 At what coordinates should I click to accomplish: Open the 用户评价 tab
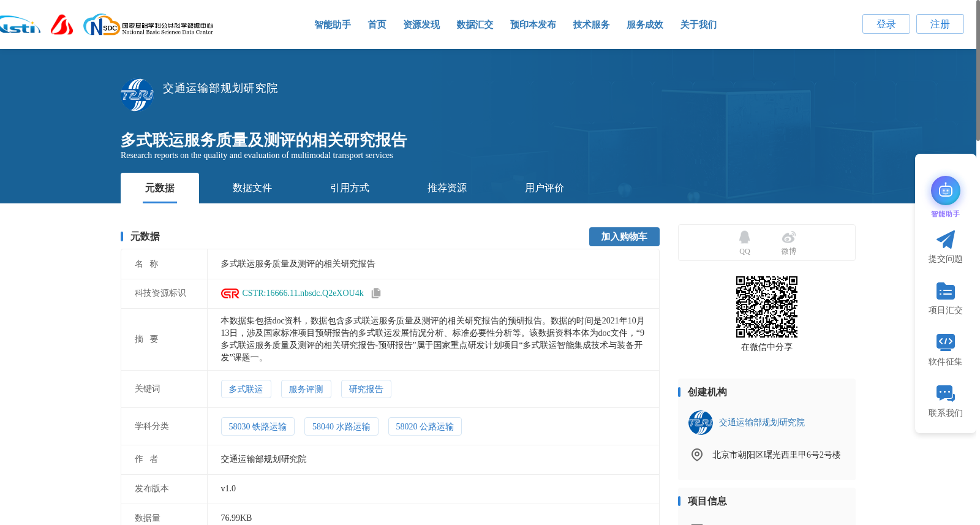point(545,188)
